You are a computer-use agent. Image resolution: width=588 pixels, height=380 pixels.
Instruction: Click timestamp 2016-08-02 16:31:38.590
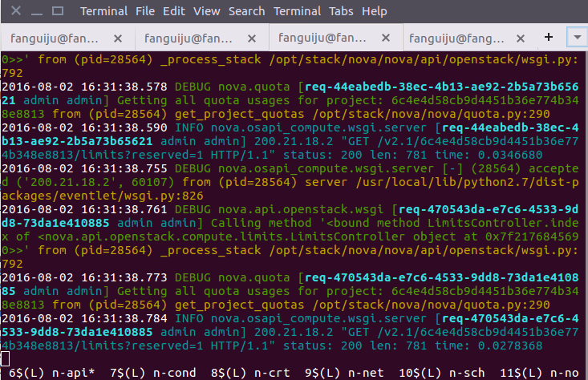coord(84,127)
